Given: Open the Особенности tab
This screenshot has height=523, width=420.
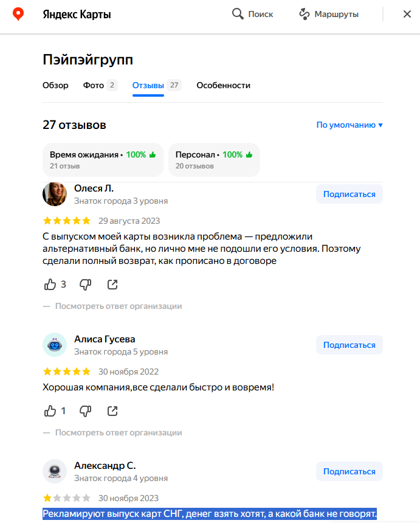Looking at the screenshot, I should point(223,85).
